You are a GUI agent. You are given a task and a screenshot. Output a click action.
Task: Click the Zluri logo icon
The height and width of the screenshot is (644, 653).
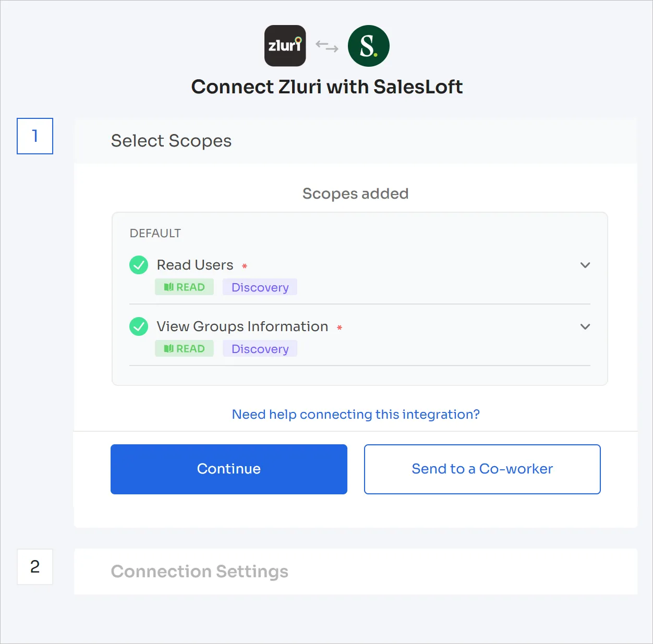285,46
